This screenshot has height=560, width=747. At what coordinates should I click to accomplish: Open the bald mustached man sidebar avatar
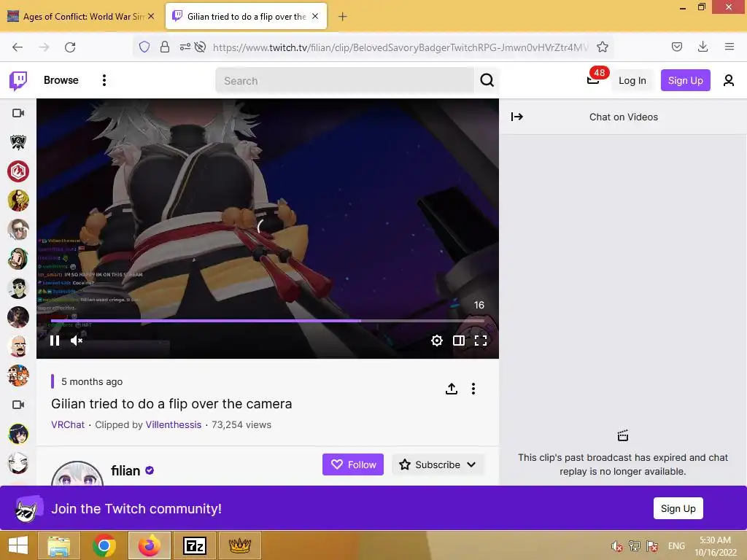point(18,346)
